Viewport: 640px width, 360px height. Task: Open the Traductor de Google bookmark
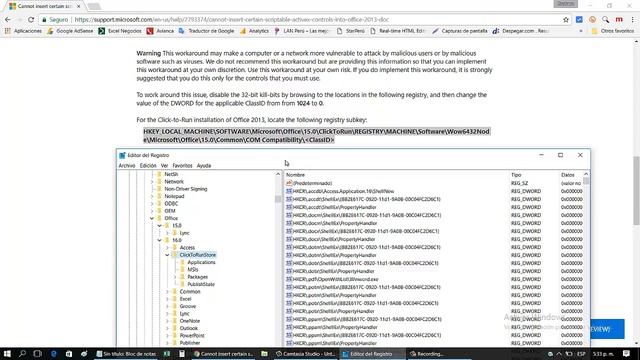[207, 31]
